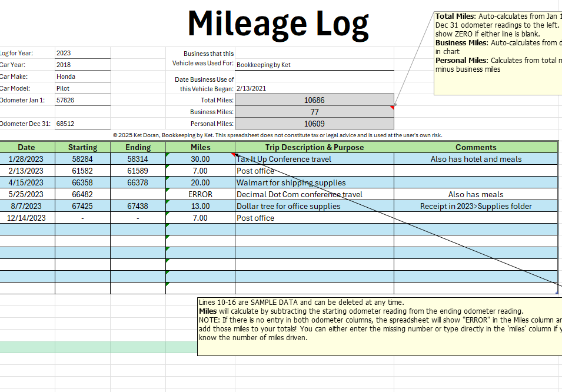Click the red comment marker on Miles header
The width and height of the screenshot is (562, 392).
pos(233,155)
